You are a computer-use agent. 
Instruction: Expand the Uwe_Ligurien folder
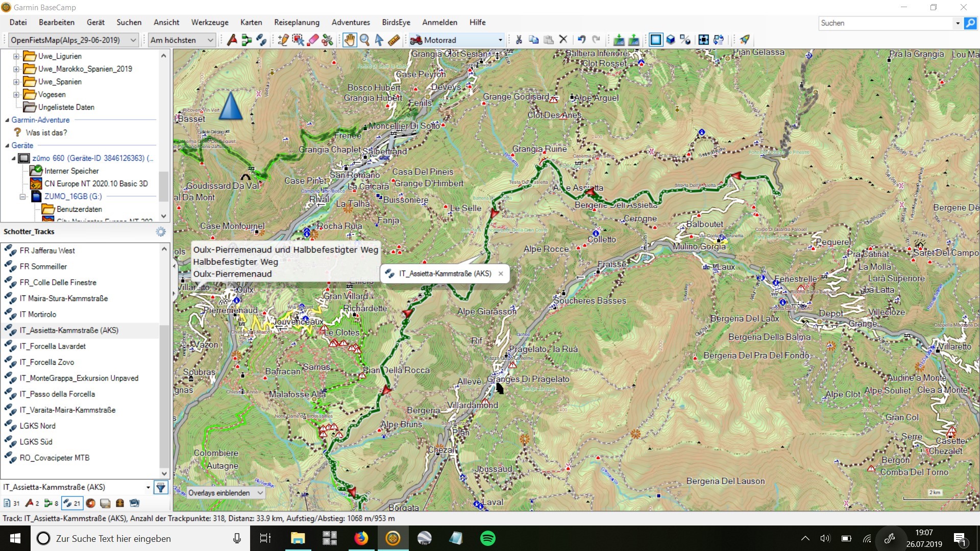[16, 56]
